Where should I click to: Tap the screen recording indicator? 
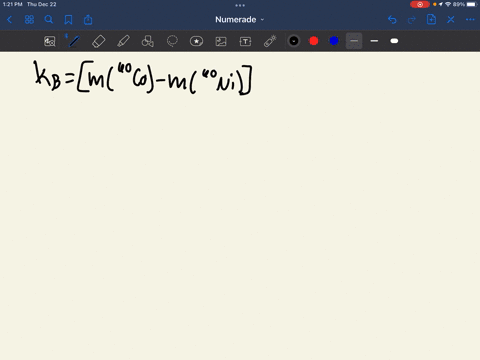(420, 4)
